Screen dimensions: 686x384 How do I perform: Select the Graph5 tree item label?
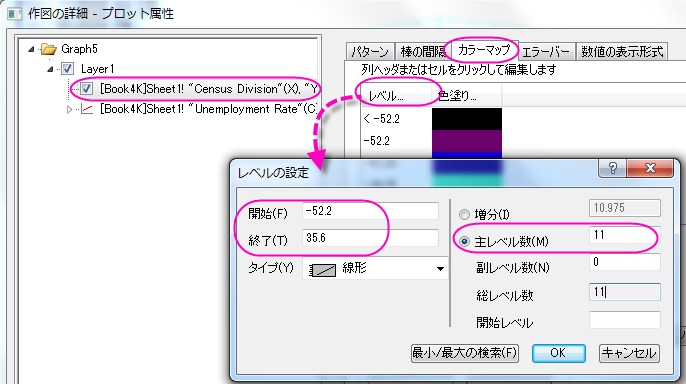[x=79, y=49]
